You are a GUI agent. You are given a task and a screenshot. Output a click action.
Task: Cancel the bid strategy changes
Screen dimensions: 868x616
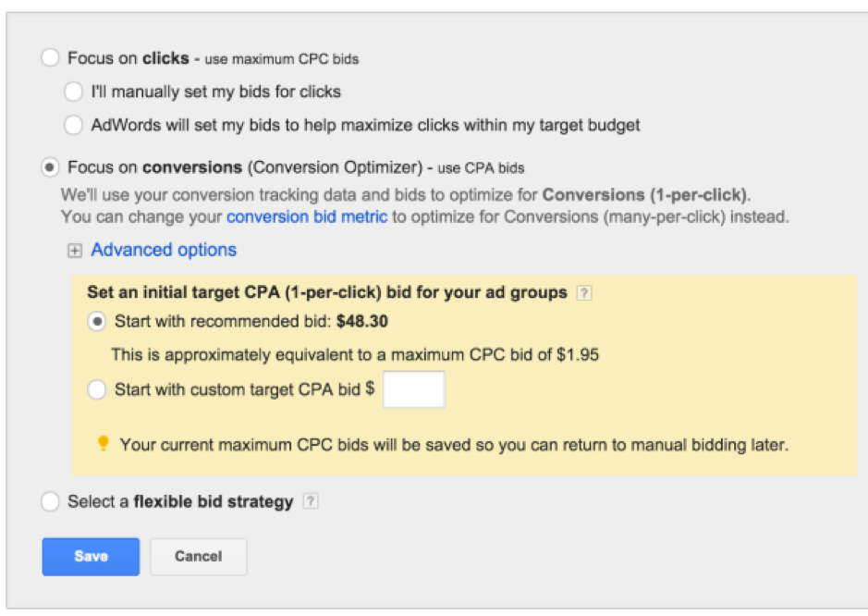coord(198,557)
